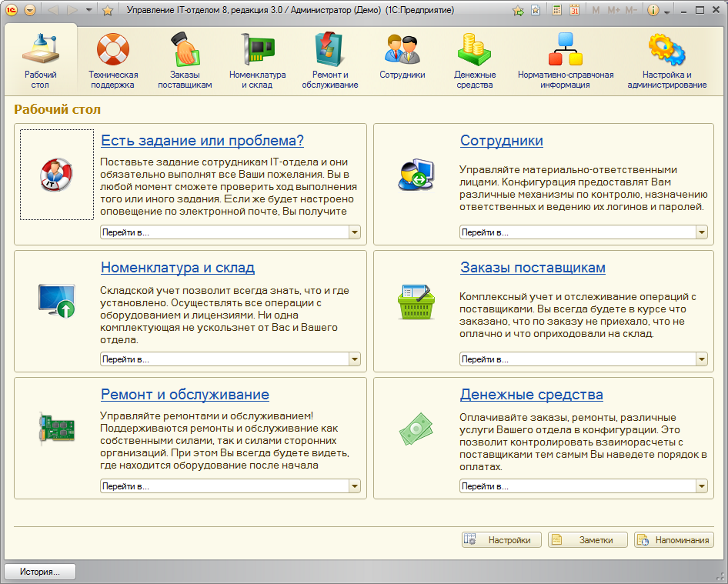Click the page-with-star link icon in title bar
The image size is (728, 584).
(536, 10)
